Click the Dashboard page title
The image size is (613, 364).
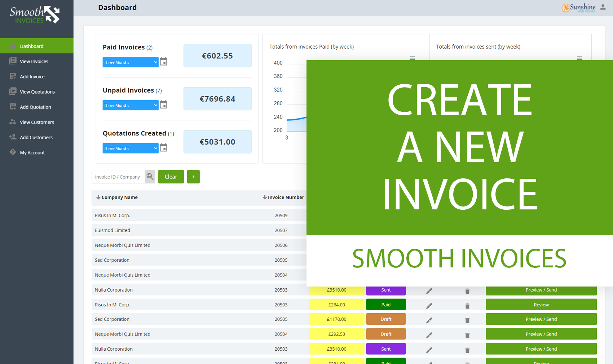click(117, 7)
